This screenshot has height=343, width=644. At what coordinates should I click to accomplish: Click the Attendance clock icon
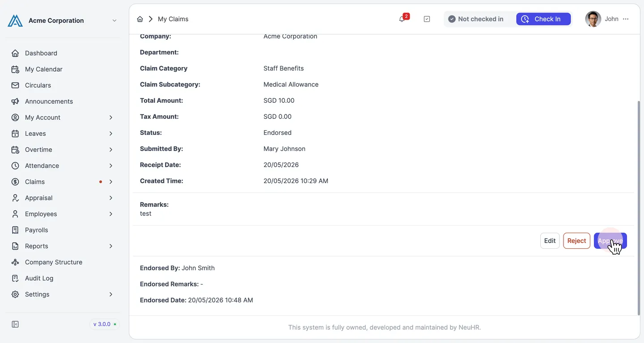coord(15,166)
